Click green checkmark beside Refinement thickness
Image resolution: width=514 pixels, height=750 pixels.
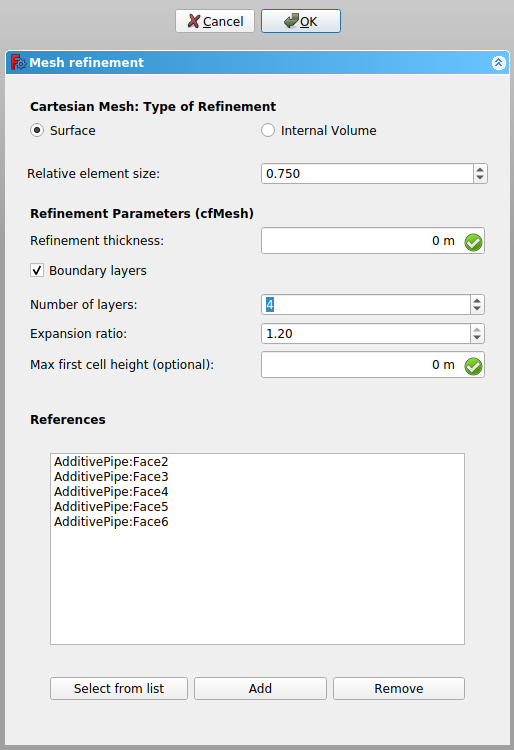473,243
